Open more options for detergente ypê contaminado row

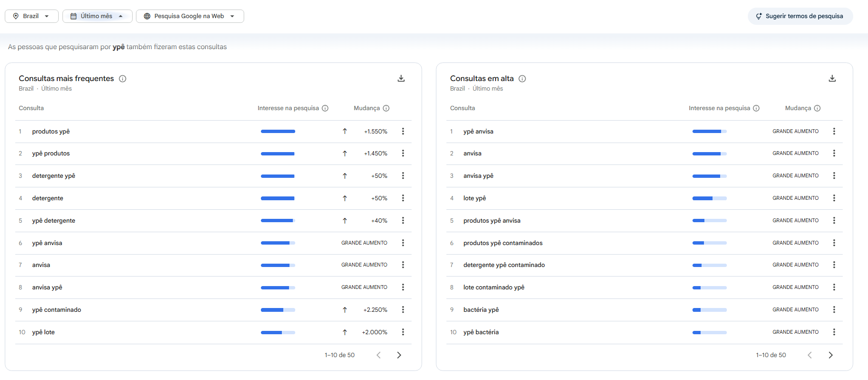834,265
